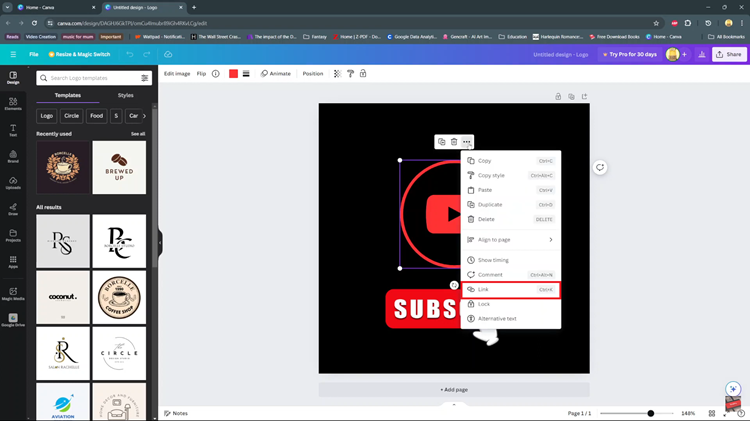
Task: Click the redo arrow
Action: [147, 54]
